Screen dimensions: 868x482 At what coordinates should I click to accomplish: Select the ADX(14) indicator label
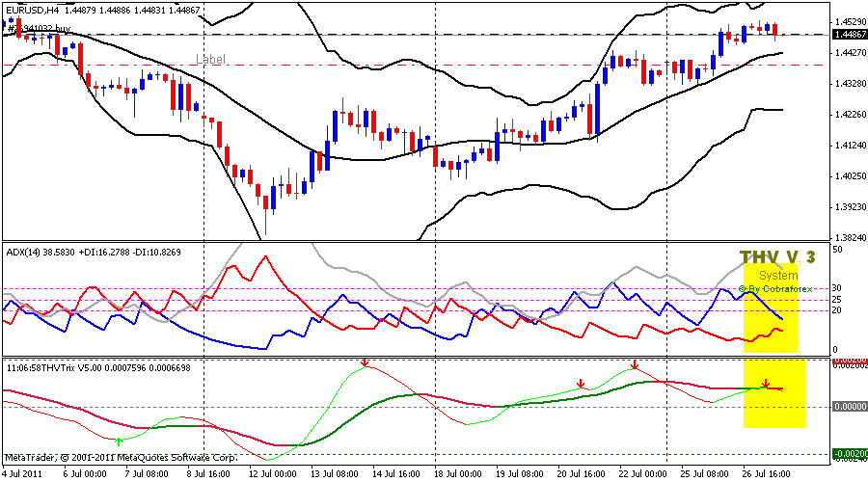pos(26,251)
